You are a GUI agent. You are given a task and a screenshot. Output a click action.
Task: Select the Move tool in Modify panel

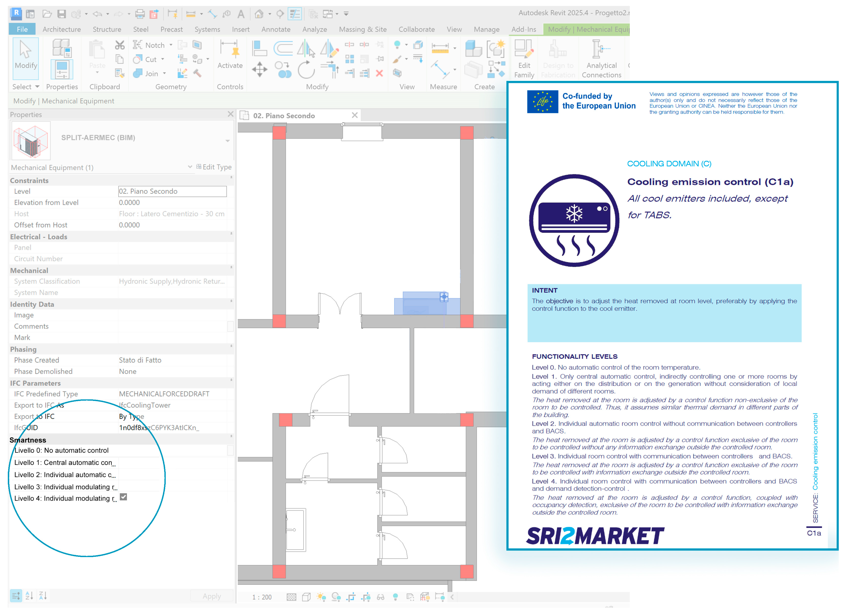click(259, 70)
